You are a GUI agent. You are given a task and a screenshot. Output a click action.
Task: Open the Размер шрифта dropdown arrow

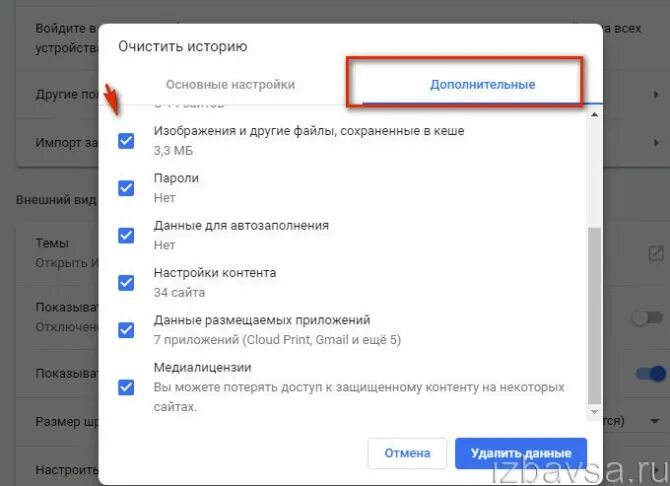point(655,421)
